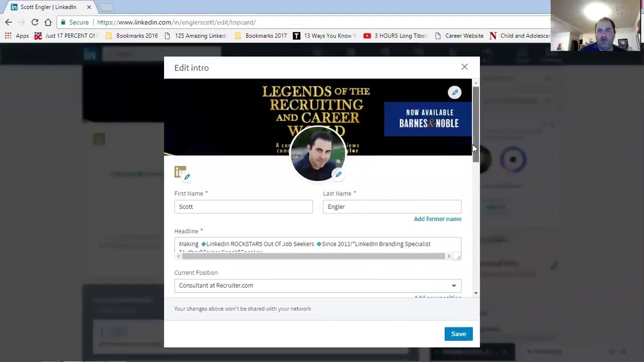Click the headline scrollbar right arrow
The width and height of the screenshot is (644, 362).
pos(449,256)
